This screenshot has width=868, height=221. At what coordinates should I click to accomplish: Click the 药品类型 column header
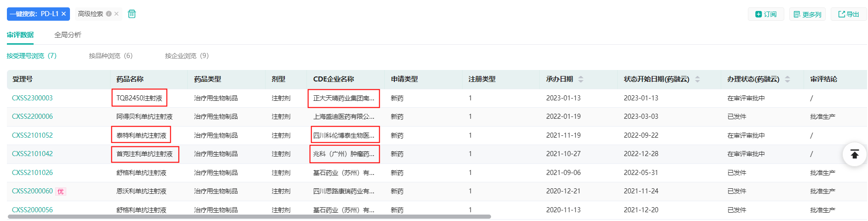coord(208,79)
